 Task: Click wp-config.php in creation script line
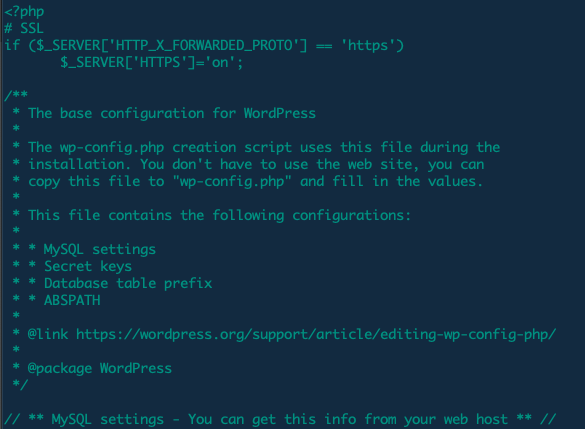pyautogui.click(x=112, y=148)
